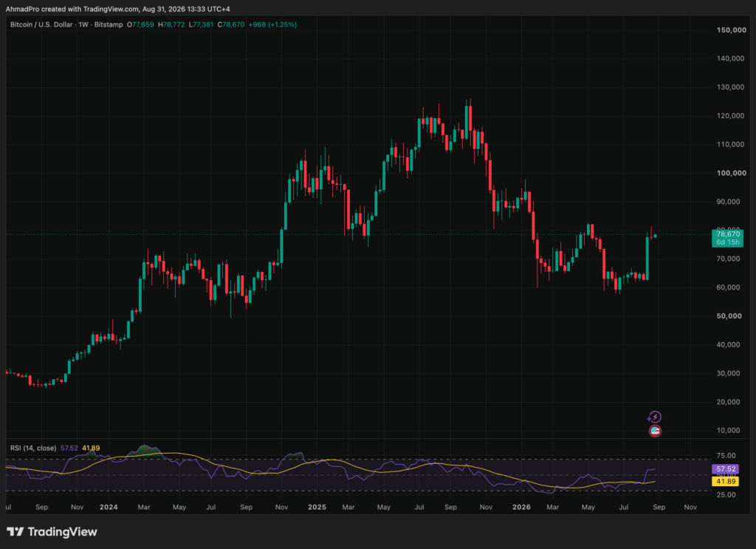Click the close value C78,670 in legend

tap(231, 24)
